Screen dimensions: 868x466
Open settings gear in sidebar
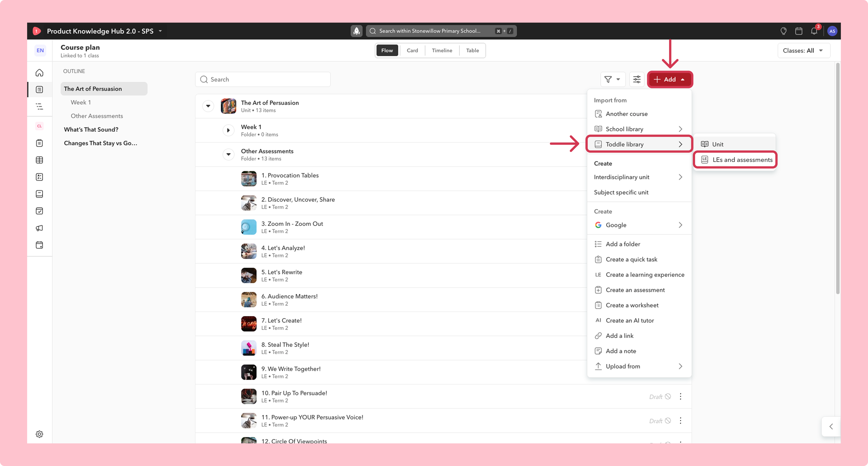39,434
